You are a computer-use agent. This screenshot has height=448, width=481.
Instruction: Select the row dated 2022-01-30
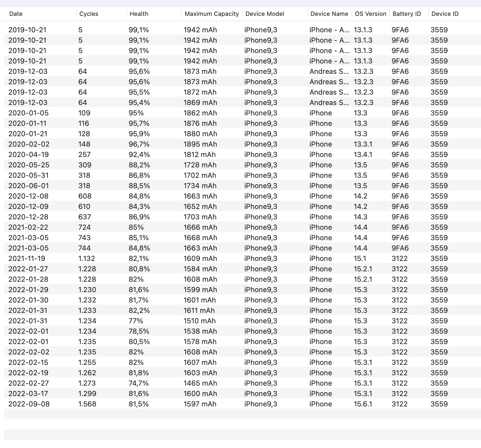pyautogui.click(x=242, y=300)
